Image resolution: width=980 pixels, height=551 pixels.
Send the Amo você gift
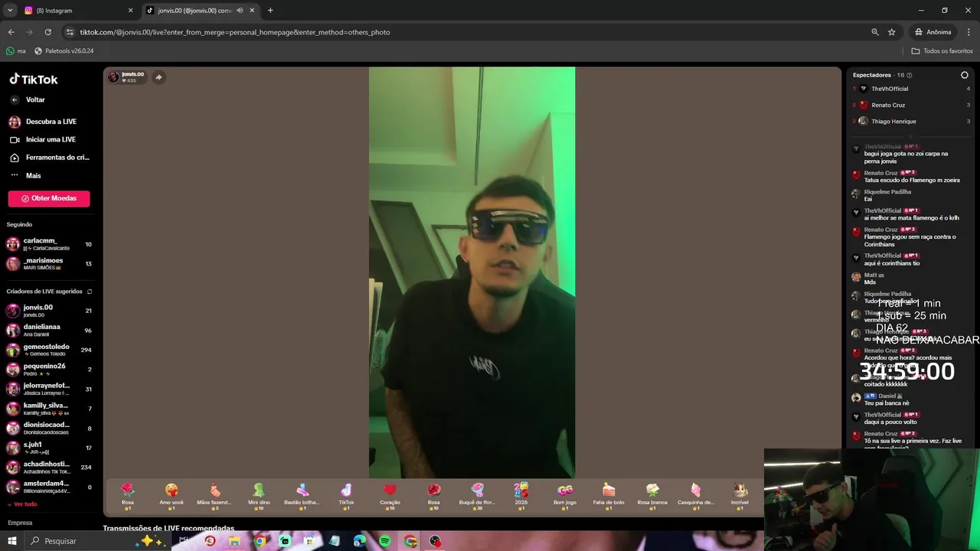click(x=171, y=496)
